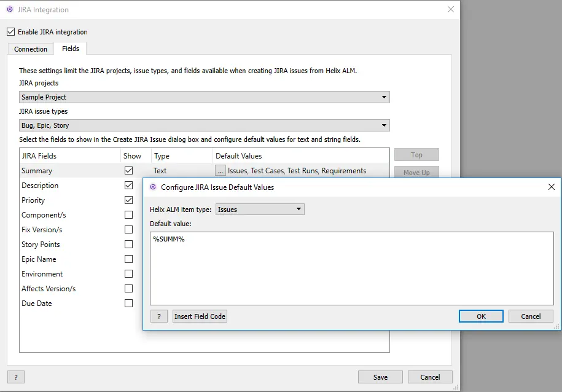Click the Text type cell in Summary row
The width and height of the screenshot is (562, 392).
[160, 171]
